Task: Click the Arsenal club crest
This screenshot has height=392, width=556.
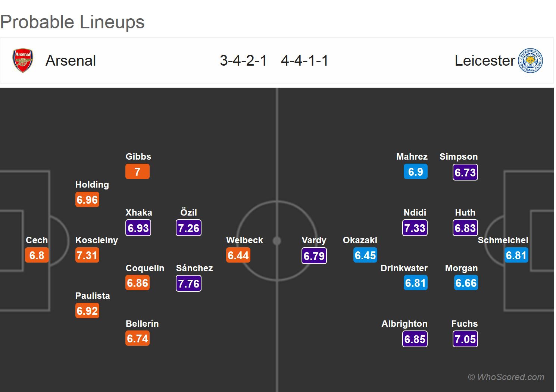Action: click(23, 60)
